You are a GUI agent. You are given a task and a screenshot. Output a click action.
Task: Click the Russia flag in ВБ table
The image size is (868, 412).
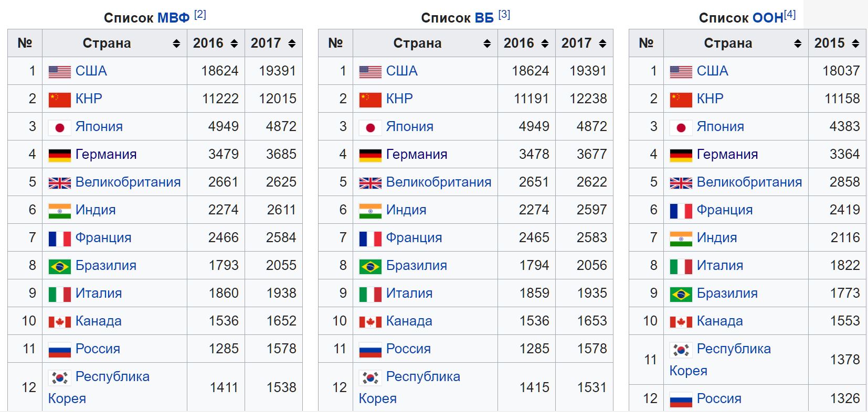pos(370,350)
